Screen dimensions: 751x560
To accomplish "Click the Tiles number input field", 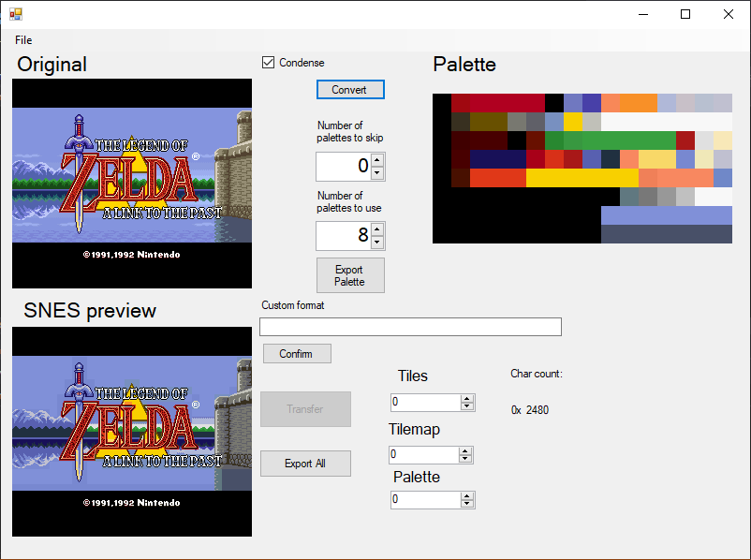I will pos(425,402).
